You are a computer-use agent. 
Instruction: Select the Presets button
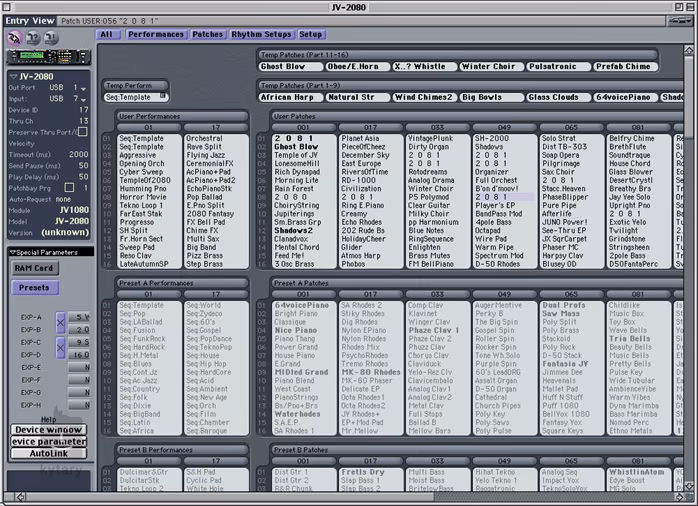click(x=34, y=287)
